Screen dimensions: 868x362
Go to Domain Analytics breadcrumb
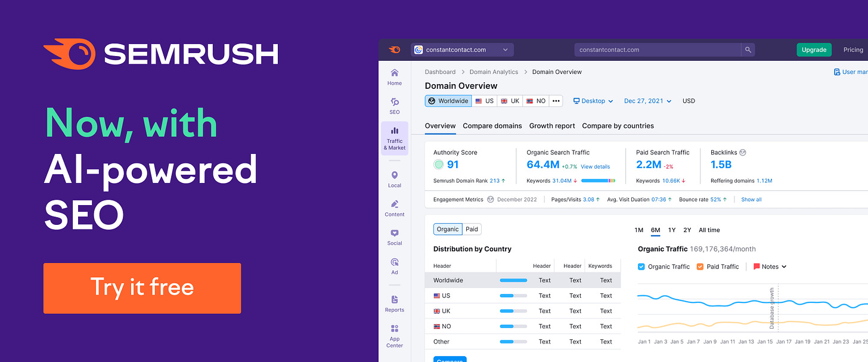coord(494,72)
